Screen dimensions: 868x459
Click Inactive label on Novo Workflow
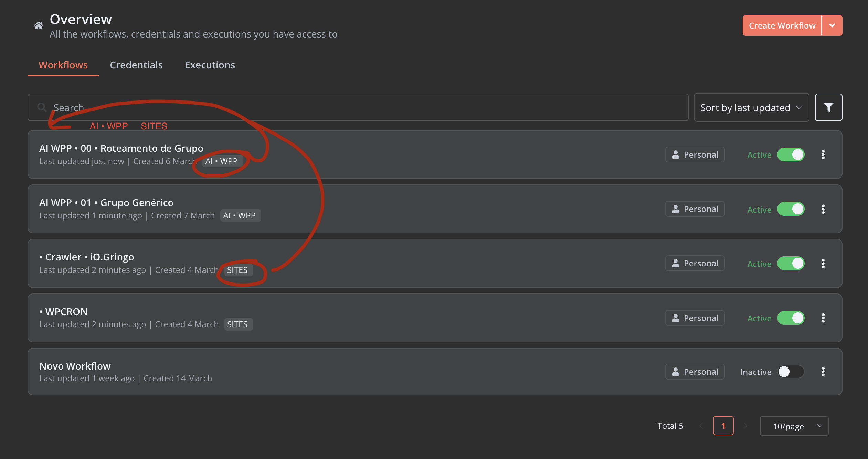(x=756, y=372)
